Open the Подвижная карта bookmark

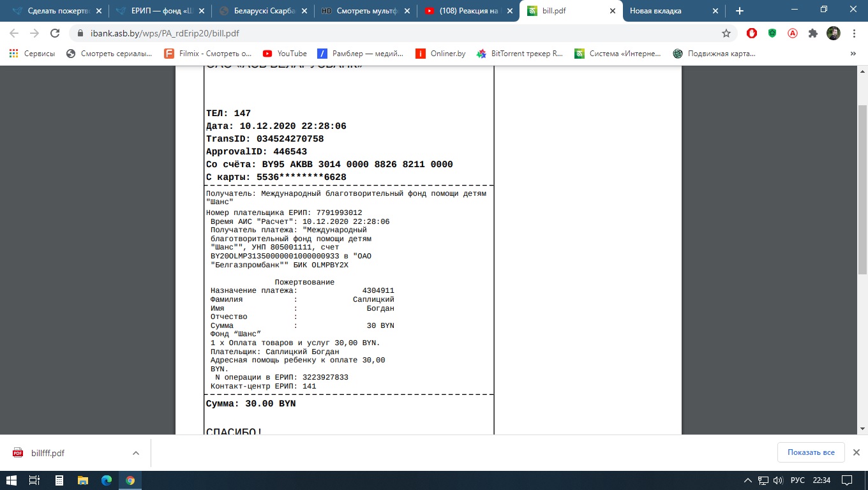point(714,54)
